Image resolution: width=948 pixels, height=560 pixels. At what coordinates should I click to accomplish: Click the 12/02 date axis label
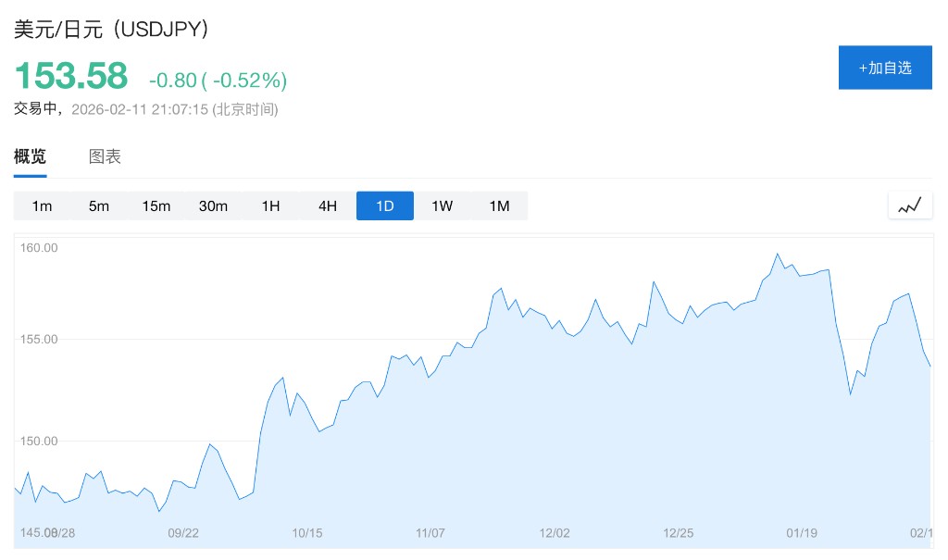coord(554,533)
